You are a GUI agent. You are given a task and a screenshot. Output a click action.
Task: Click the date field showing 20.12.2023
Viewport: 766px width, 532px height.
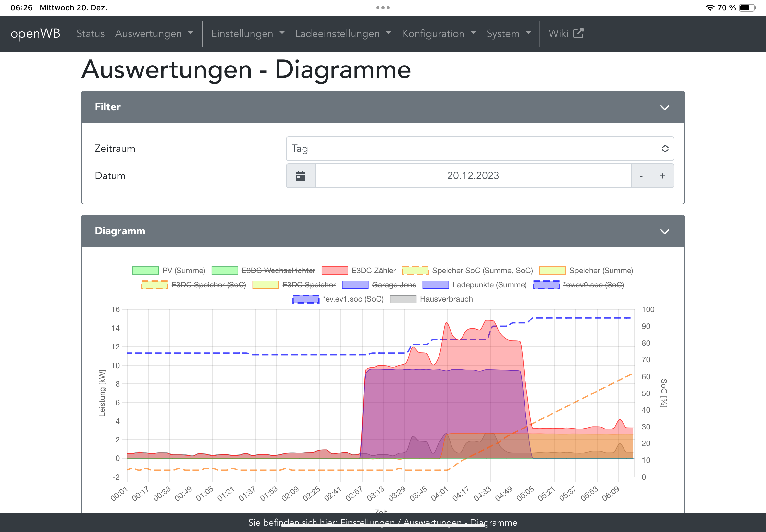[x=473, y=176]
